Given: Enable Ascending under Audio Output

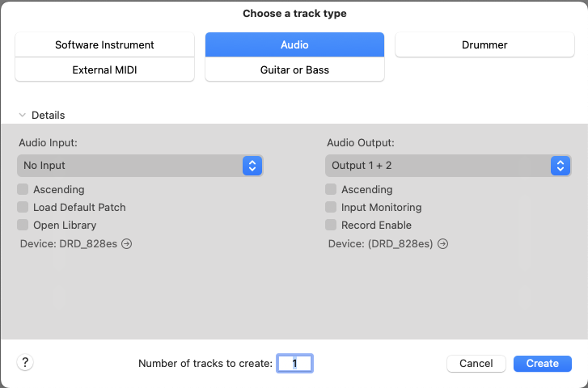Looking at the screenshot, I should click(x=331, y=190).
